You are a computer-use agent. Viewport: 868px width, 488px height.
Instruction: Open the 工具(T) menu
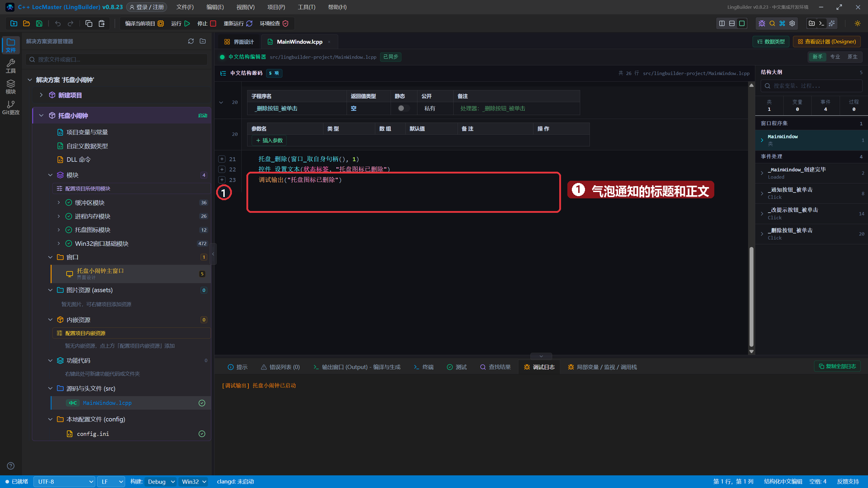[306, 7]
